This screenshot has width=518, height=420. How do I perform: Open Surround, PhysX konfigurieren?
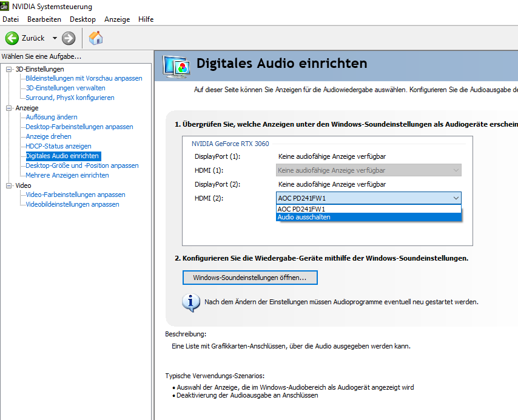click(70, 98)
